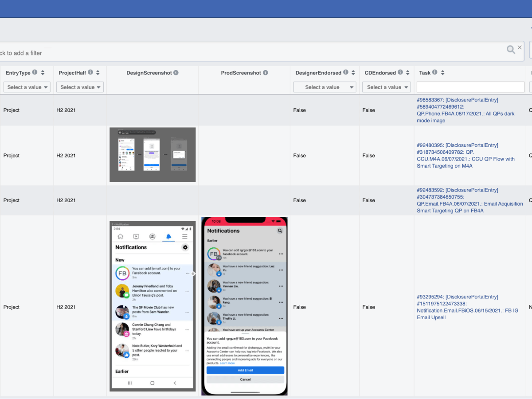The height and width of the screenshot is (399, 532).
Task: Open the EntryType 'Select a value' dropdown
Action: click(27, 87)
